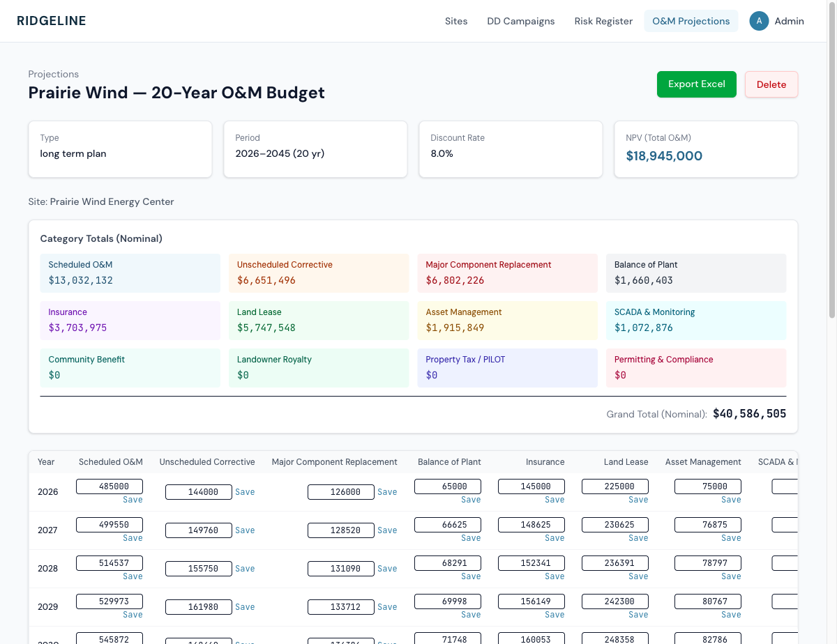
Task: Click the 2027 Major Component Replacement input
Action: tap(340, 530)
